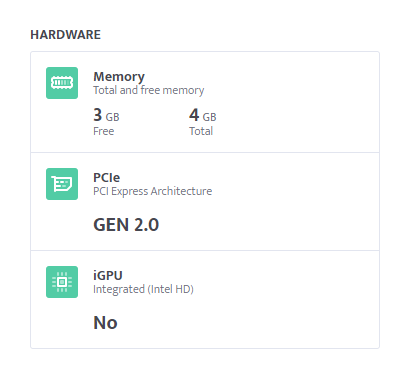
Task: Click the iGPU title text
Action: pyautogui.click(x=108, y=275)
